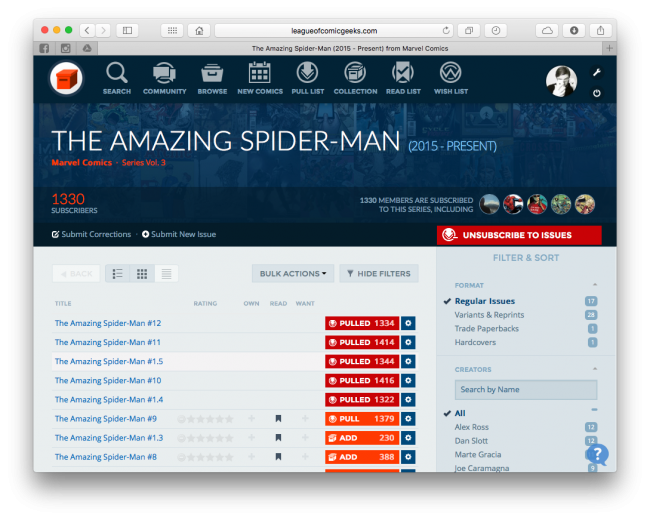Switch to compact list view icon
650x520 pixels.
(167, 274)
